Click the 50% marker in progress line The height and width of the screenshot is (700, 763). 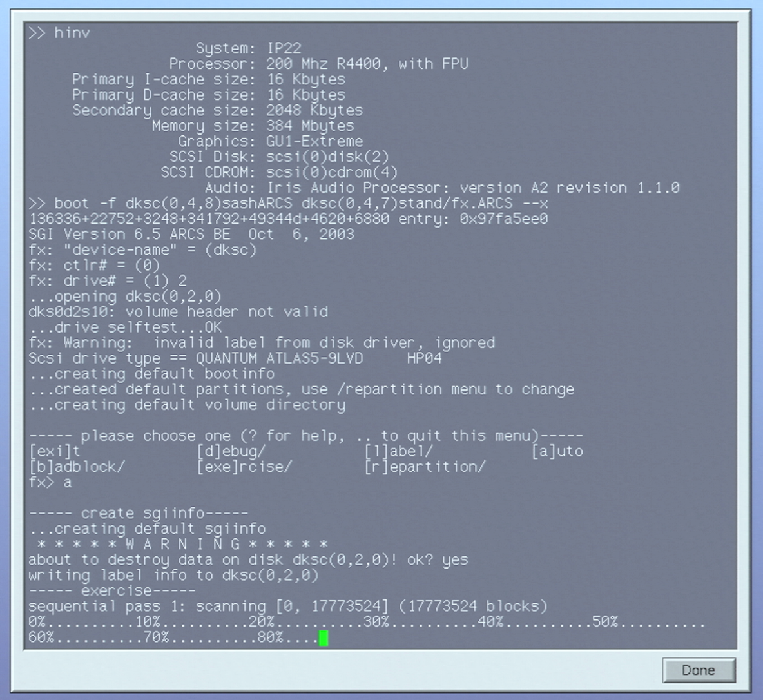point(604,622)
